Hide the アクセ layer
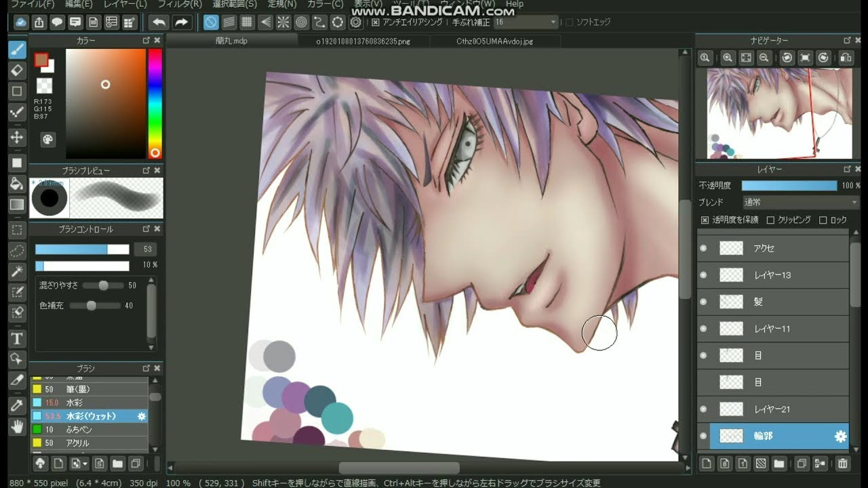 [703, 248]
